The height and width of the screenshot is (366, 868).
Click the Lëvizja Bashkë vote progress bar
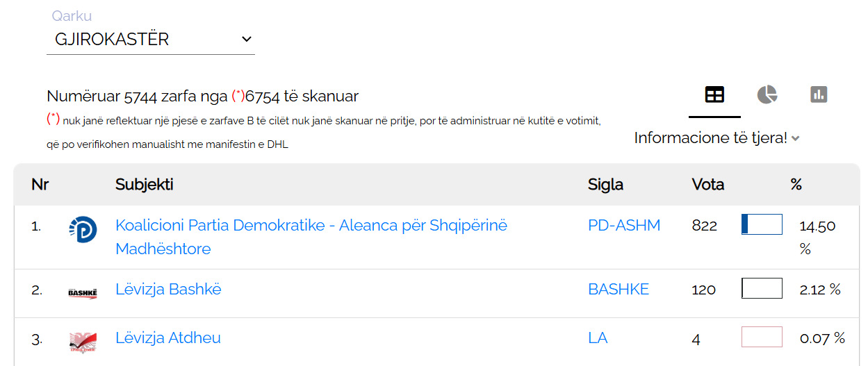(762, 288)
